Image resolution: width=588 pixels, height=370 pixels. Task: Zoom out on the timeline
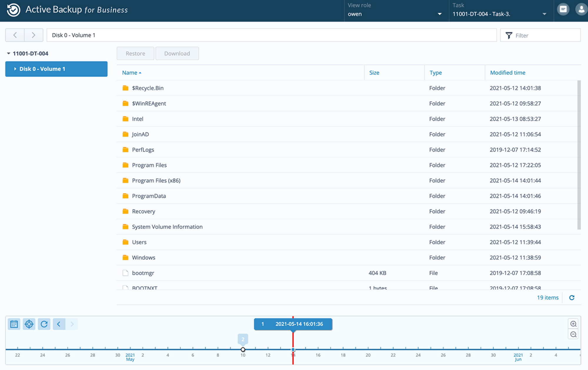pyautogui.click(x=573, y=334)
